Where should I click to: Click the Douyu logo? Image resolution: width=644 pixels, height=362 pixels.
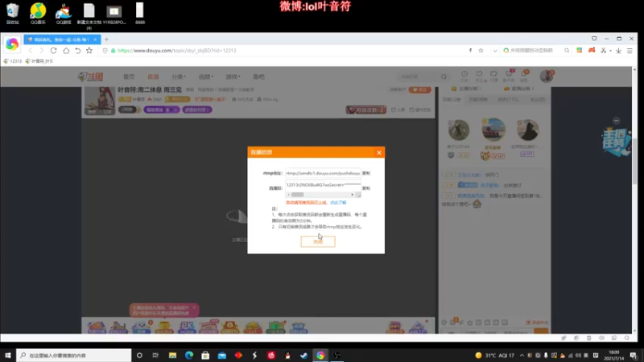(x=90, y=76)
